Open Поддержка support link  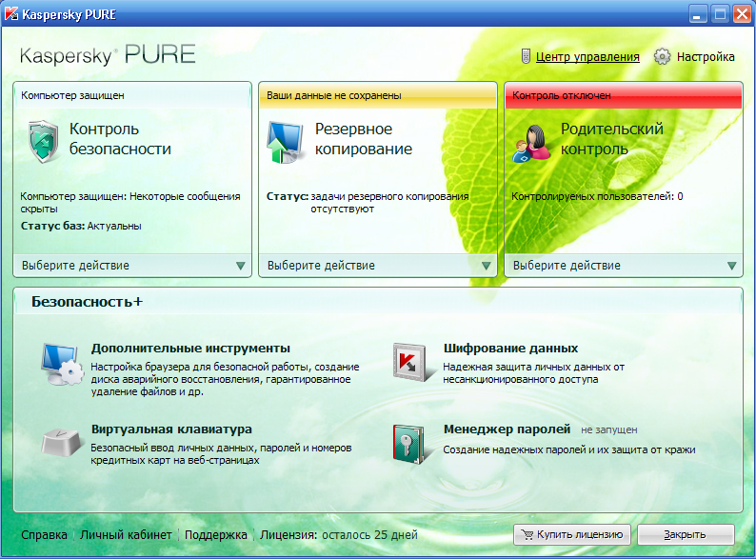(x=216, y=535)
